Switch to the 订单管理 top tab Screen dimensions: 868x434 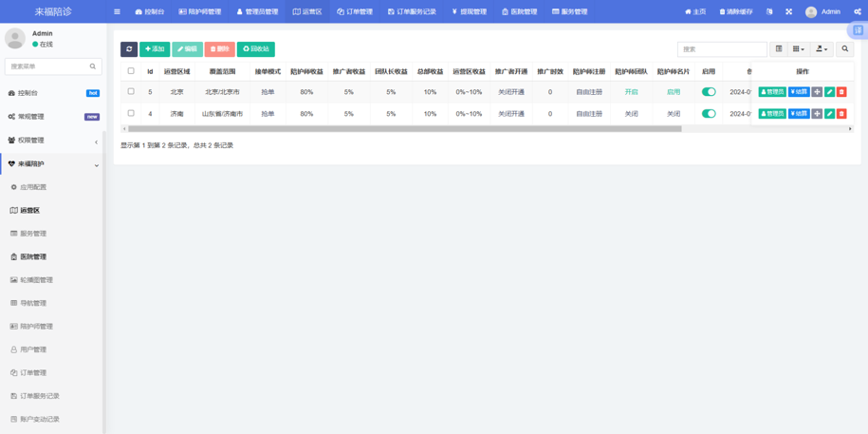point(355,11)
